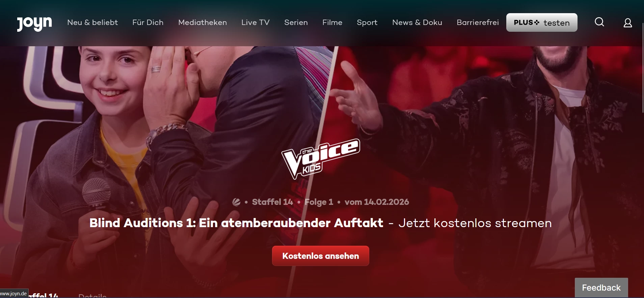Open the user account icon
Screen dimensions: 644x298
[x=628, y=23]
